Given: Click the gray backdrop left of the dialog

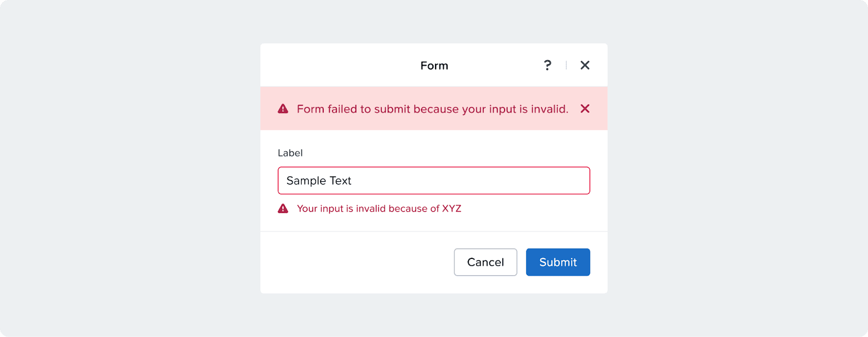Looking at the screenshot, I should (x=130, y=168).
